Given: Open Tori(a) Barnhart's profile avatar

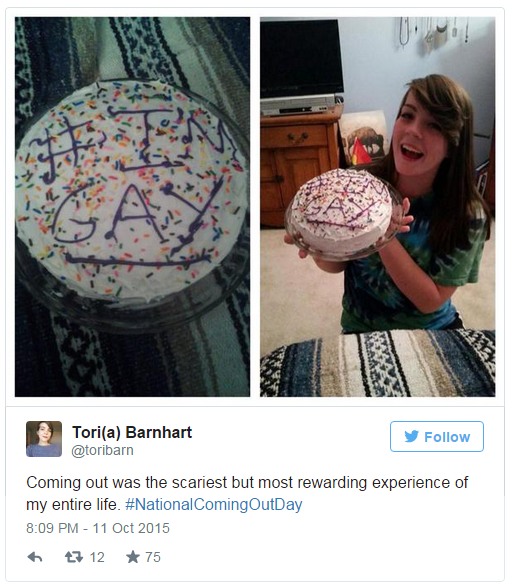Looking at the screenshot, I should 44,439.
